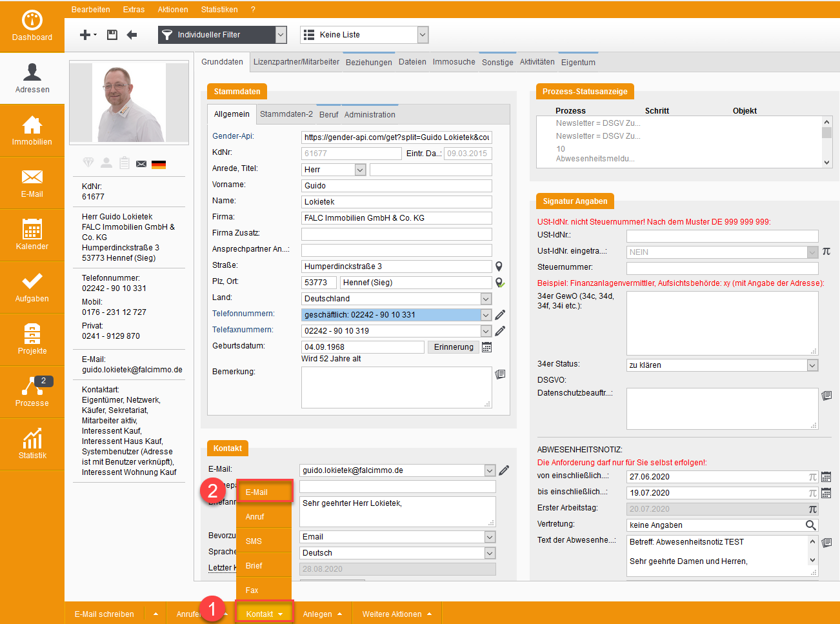Expand the Anrede dropdown showing Herr

(x=361, y=170)
